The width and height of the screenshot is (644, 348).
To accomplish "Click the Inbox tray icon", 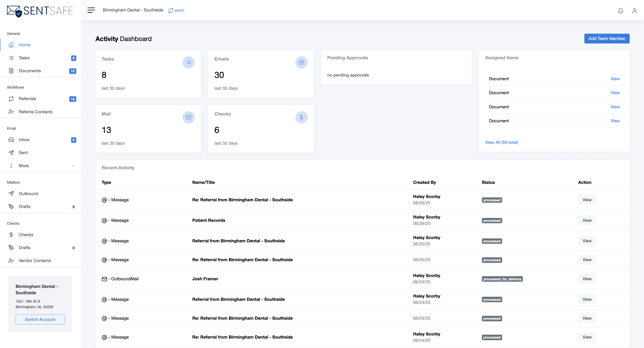I will [x=11, y=140].
